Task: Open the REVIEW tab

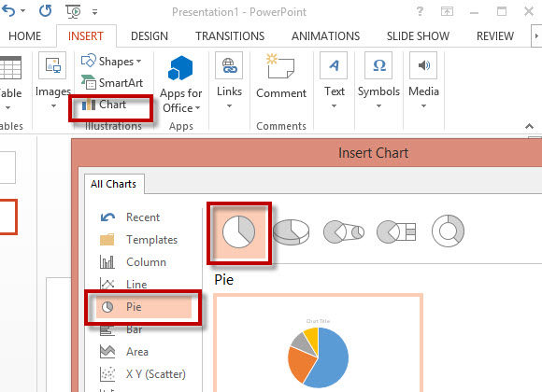Action: click(x=495, y=35)
